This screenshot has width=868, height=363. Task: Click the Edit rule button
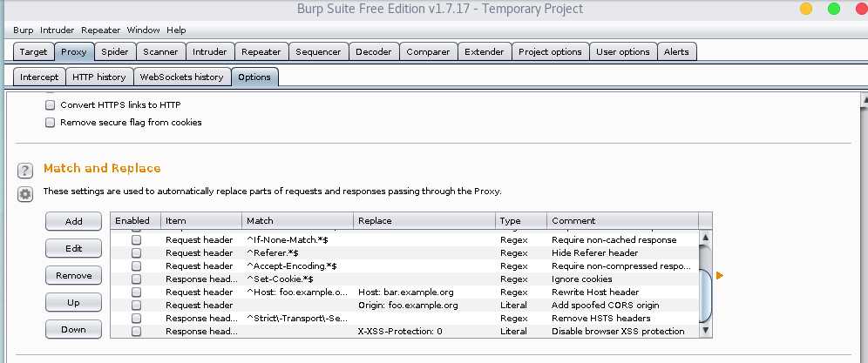(73, 248)
